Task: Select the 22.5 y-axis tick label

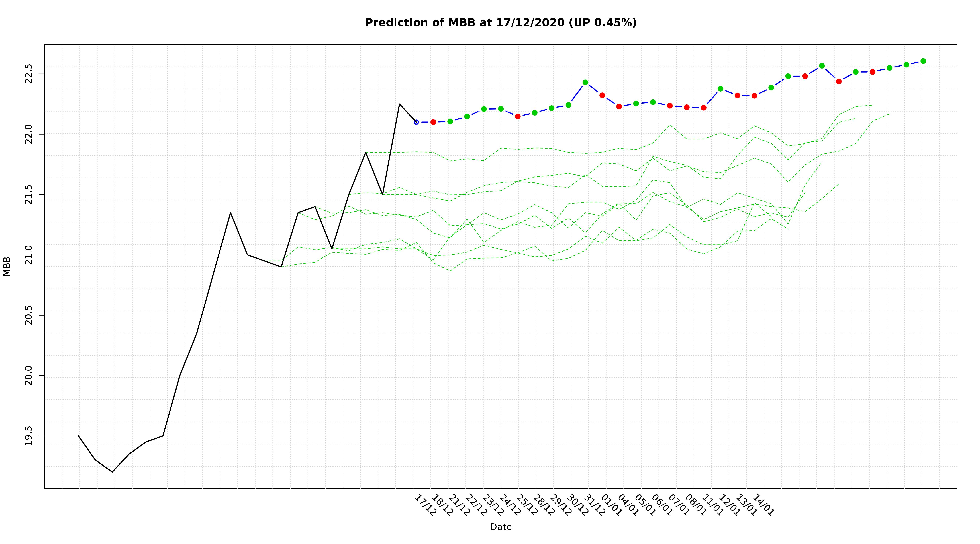Action: (x=29, y=74)
